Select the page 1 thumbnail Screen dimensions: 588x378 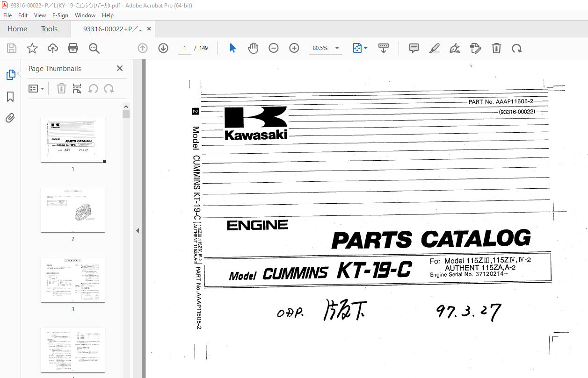73,140
